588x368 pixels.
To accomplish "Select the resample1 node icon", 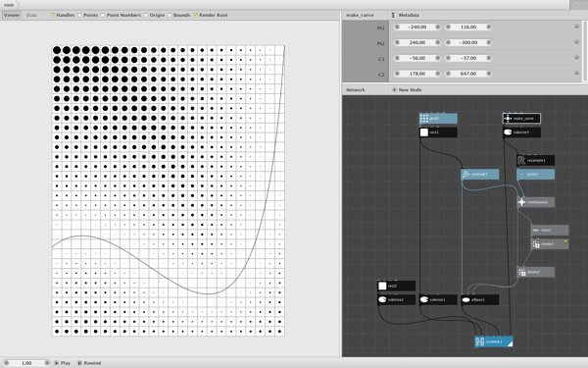I will pos(521,160).
